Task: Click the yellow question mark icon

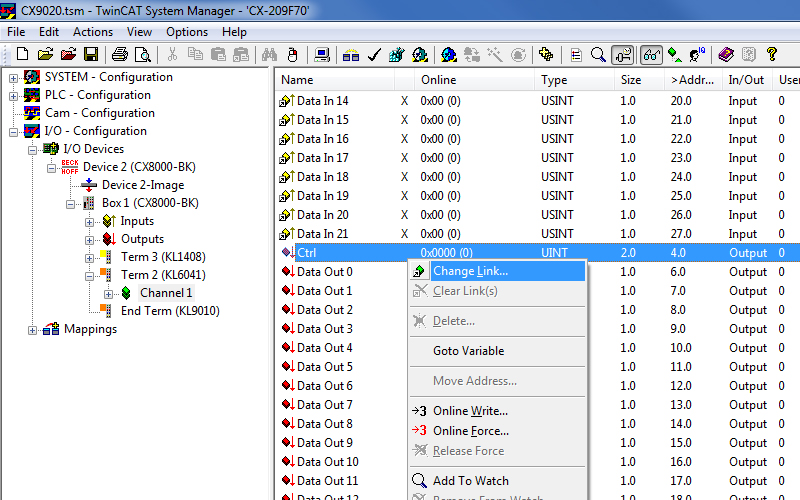Action: coord(772,54)
